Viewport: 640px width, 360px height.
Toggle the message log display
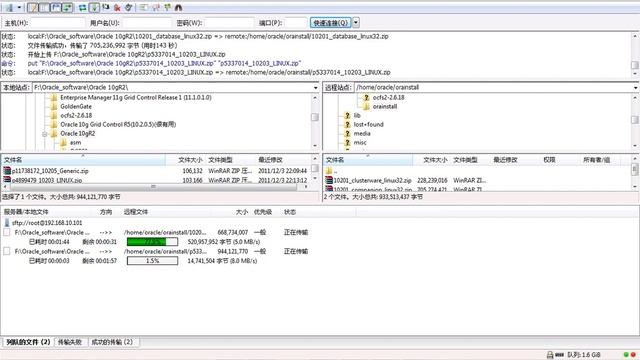click(x=33, y=7)
